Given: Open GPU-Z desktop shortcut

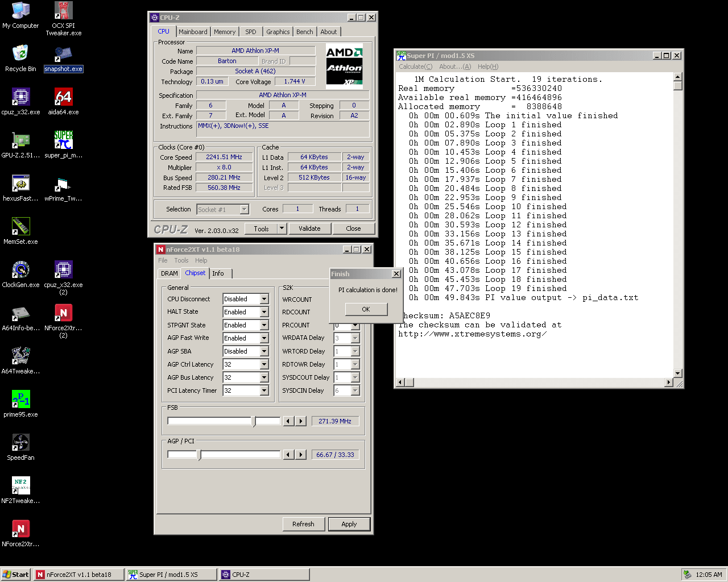Looking at the screenshot, I should pos(20,145).
